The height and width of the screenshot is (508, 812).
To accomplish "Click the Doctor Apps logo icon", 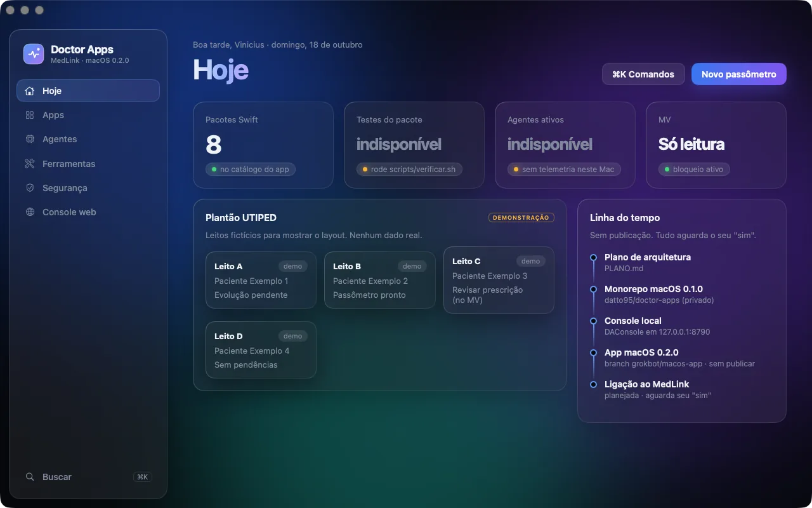I will coord(34,54).
